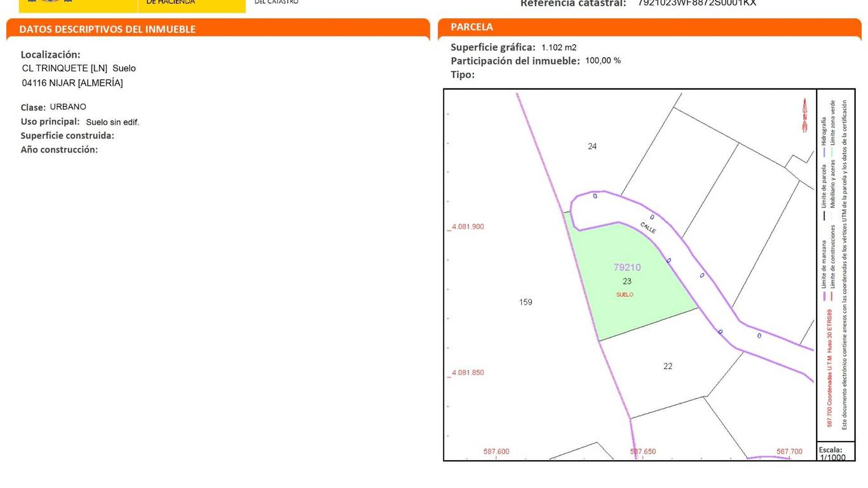Click the 4.081.900 coordinate label
Screen dimensions: 868x488
pos(467,227)
